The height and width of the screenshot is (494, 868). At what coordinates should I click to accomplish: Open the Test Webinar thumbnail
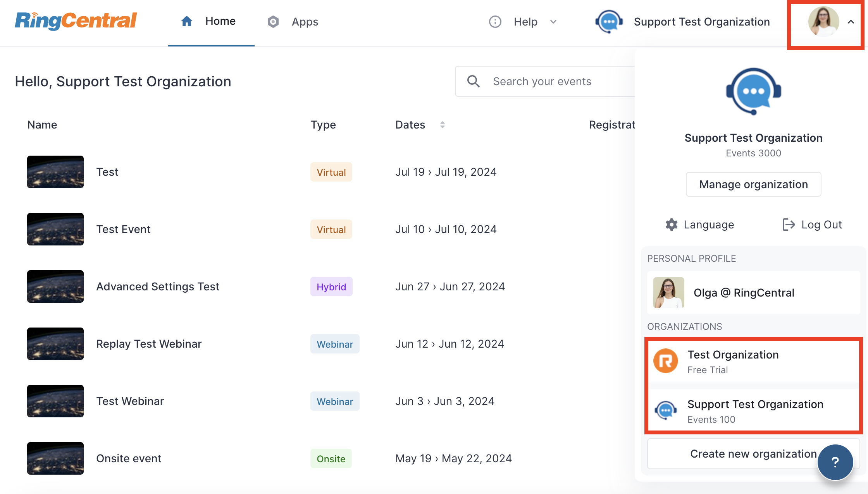pos(55,401)
